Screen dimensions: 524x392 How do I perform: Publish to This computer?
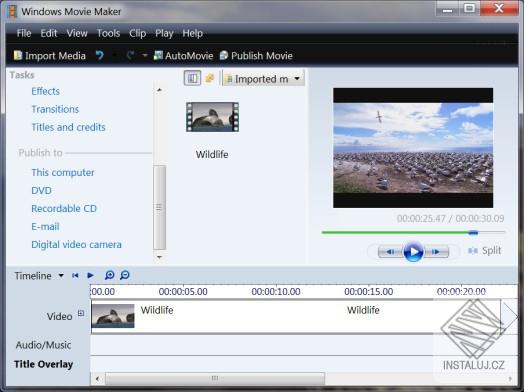[63, 172]
